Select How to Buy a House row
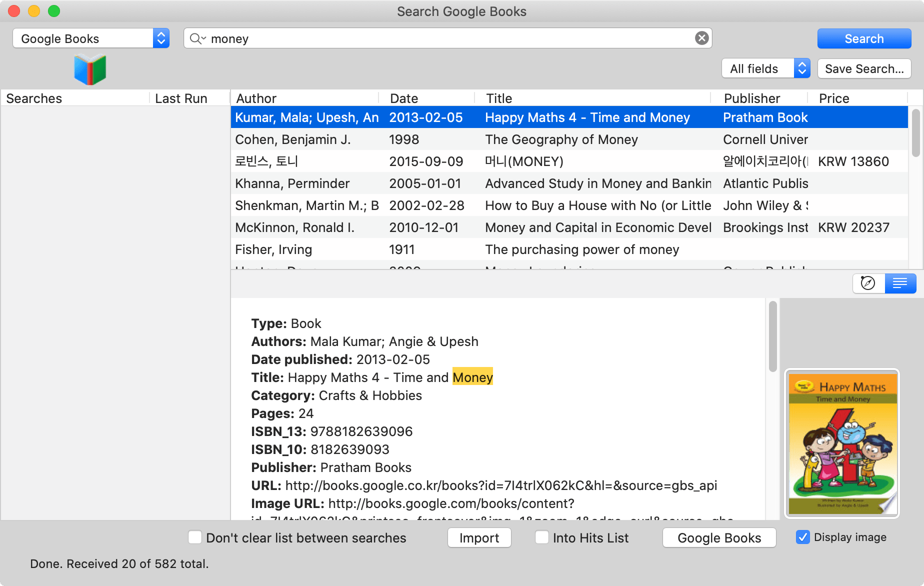This screenshot has height=586, width=924. (x=569, y=205)
